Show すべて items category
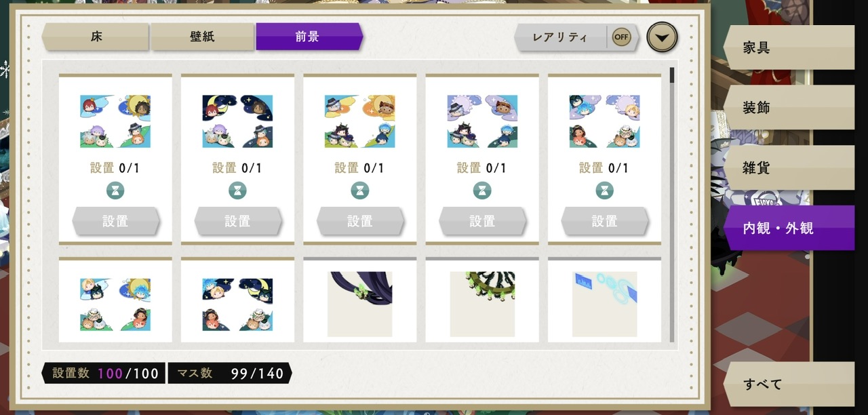 789,384
